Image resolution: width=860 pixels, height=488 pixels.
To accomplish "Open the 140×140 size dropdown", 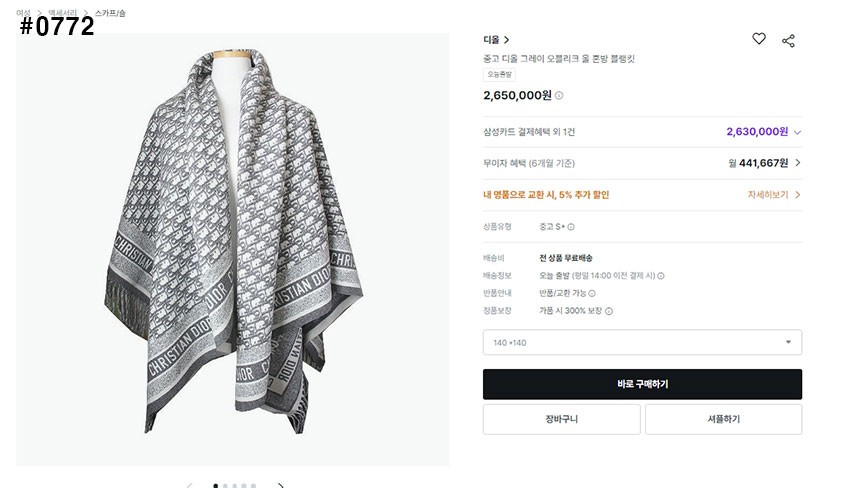I will (x=642, y=342).
